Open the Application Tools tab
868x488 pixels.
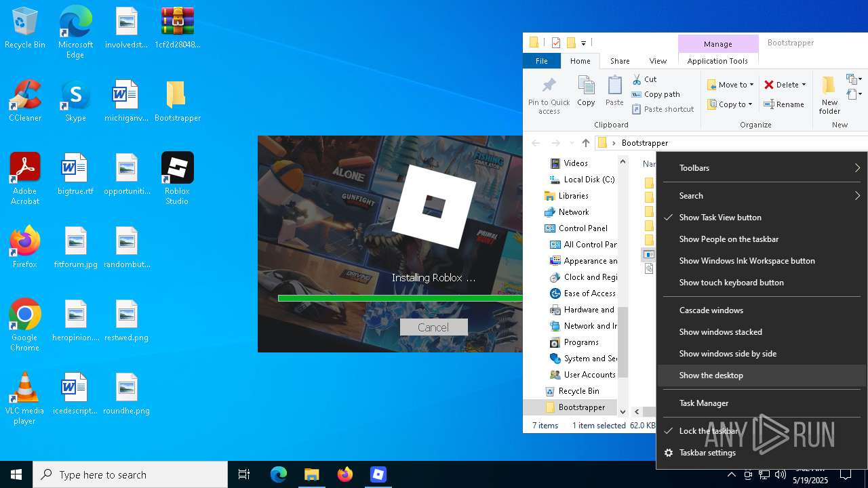717,61
